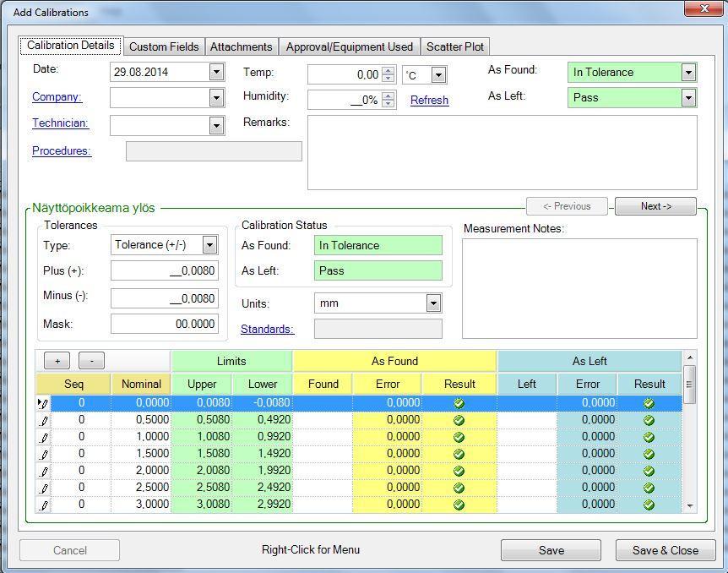Click the As Left result checkmark in the 3,0000 row
Image resolution: width=728 pixels, height=573 pixels.
[x=649, y=505]
